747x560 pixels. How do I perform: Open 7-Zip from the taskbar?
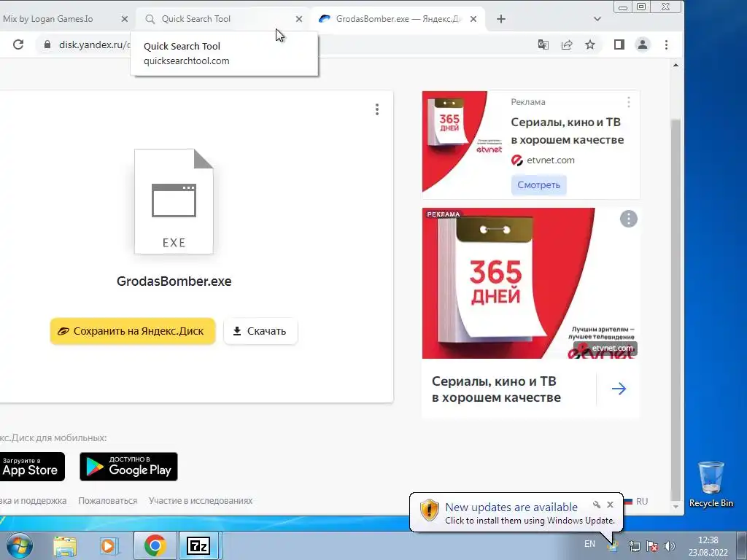pyautogui.click(x=198, y=545)
